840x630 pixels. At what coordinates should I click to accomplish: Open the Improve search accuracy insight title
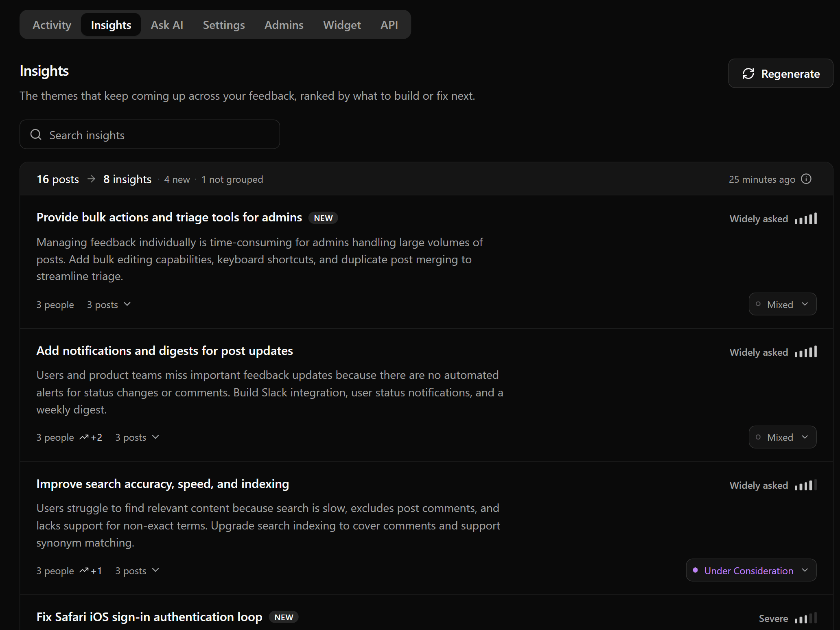tap(163, 484)
